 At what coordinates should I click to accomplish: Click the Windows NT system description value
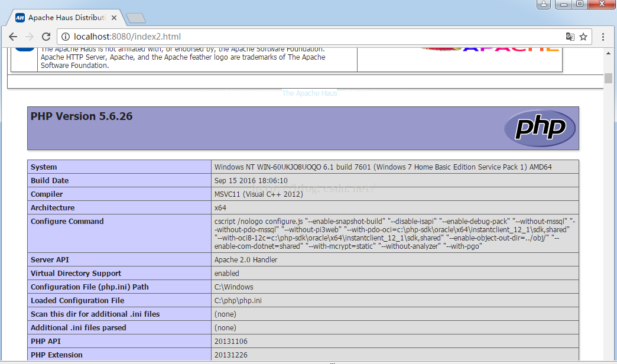click(x=383, y=167)
